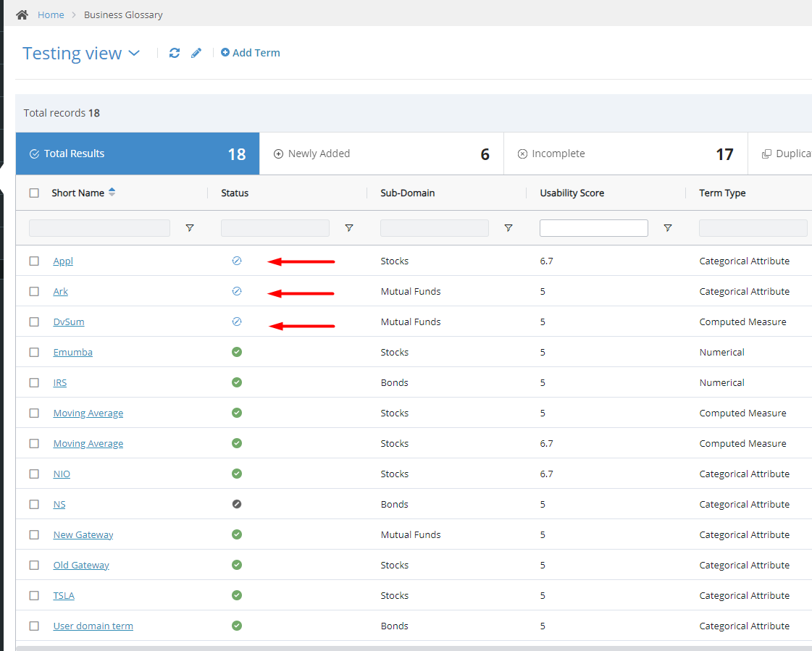
Task: Click green status check for Old Gateway
Action: click(237, 565)
